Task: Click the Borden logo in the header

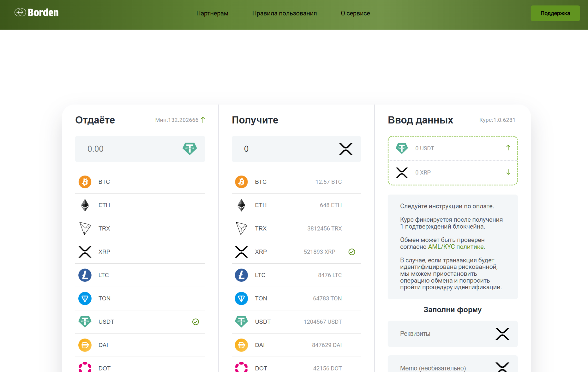Action: pyautogui.click(x=36, y=13)
